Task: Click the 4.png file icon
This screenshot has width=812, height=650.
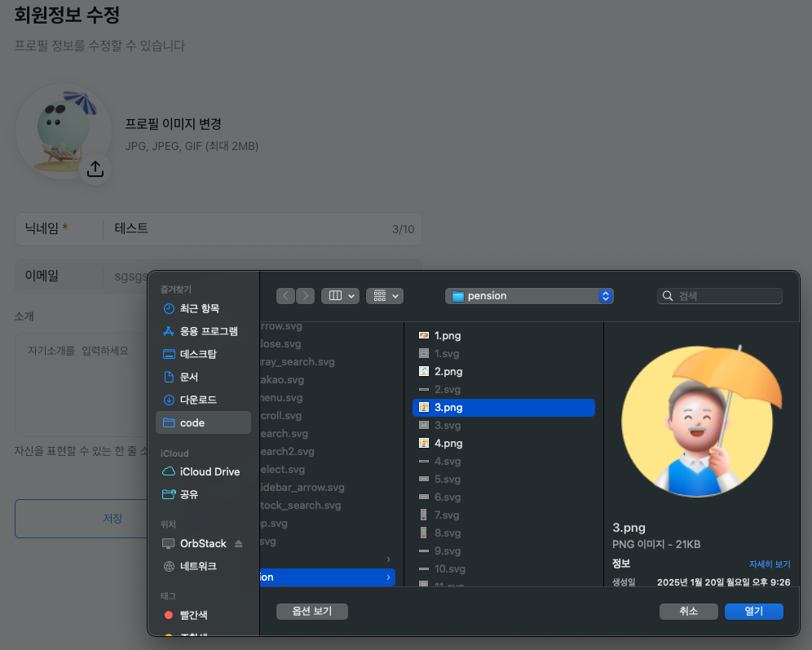Action: click(424, 444)
